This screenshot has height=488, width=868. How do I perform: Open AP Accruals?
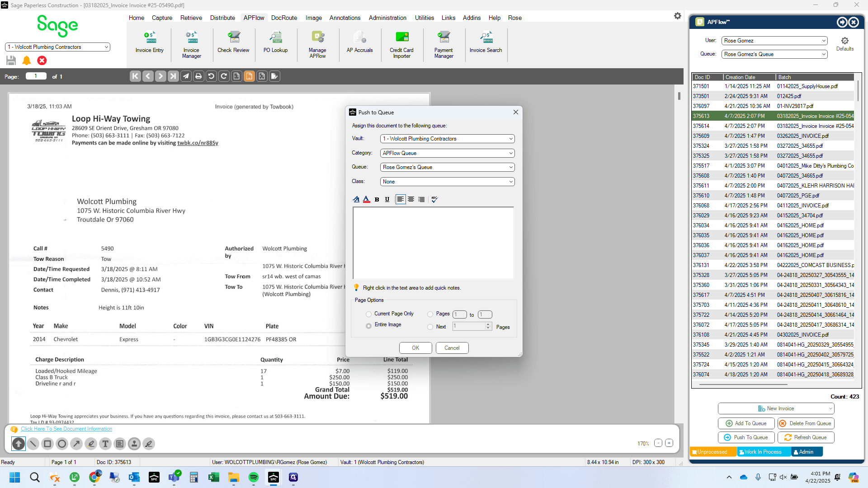tap(359, 42)
